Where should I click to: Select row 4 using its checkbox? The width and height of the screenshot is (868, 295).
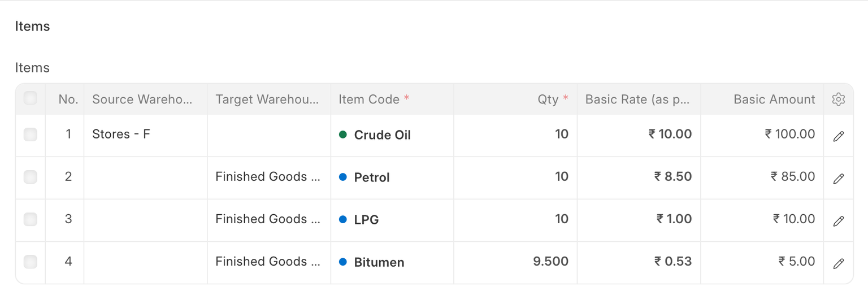click(x=31, y=262)
